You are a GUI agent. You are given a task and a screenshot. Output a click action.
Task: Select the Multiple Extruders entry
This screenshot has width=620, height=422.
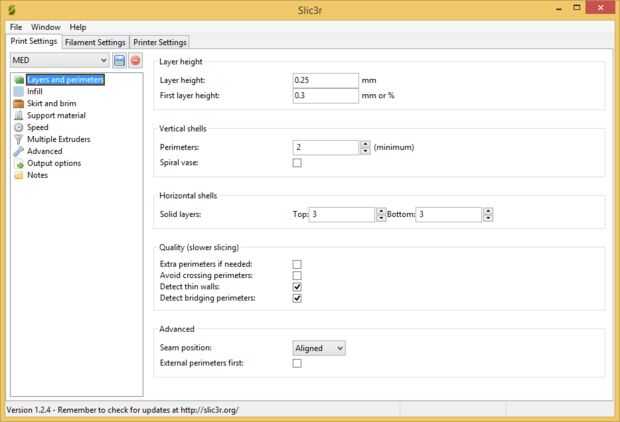59,139
